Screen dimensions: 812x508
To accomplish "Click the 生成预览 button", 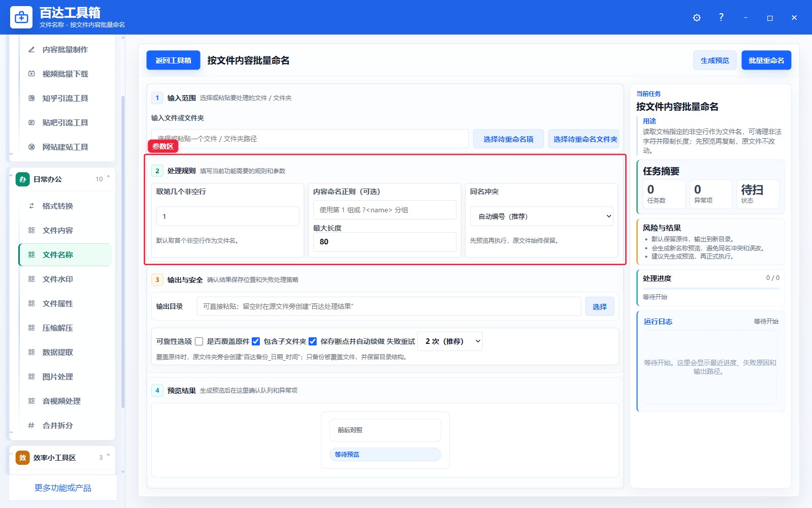I will pos(715,60).
